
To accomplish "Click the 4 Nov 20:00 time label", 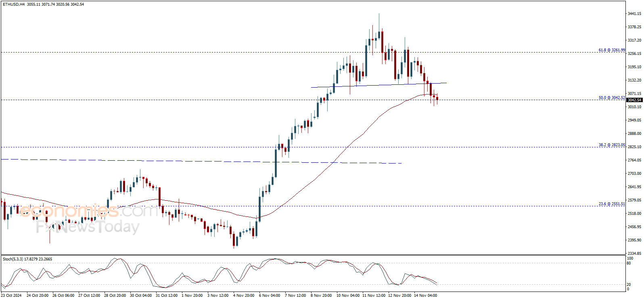I will (x=244, y=296).
